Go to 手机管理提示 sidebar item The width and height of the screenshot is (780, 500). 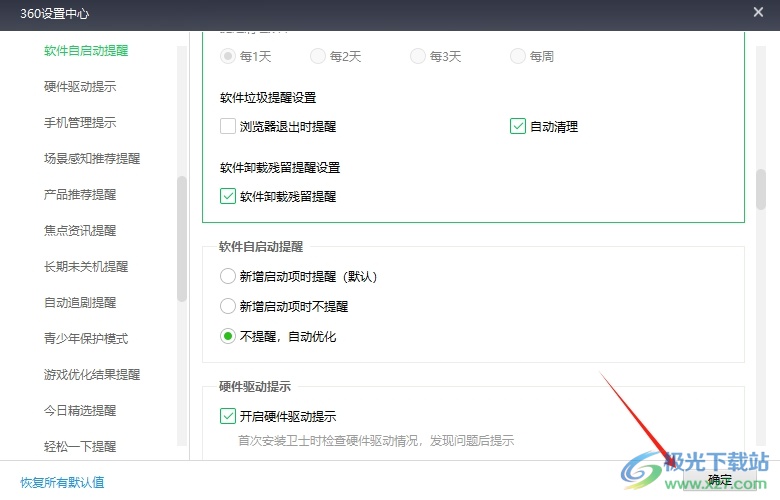click(x=80, y=122)
